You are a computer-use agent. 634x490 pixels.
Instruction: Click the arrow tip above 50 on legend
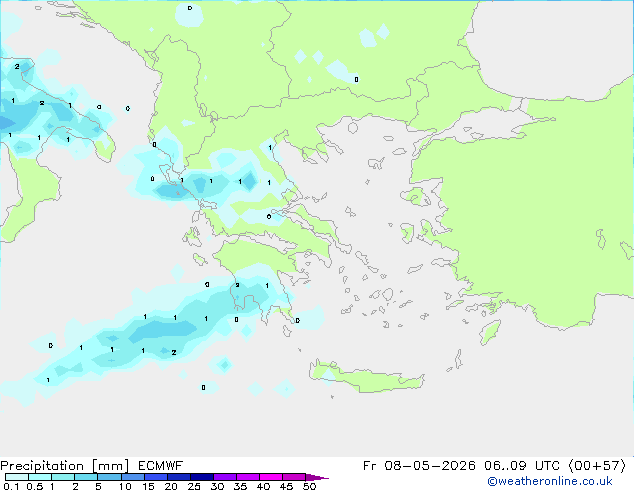(x=317, y=477)
